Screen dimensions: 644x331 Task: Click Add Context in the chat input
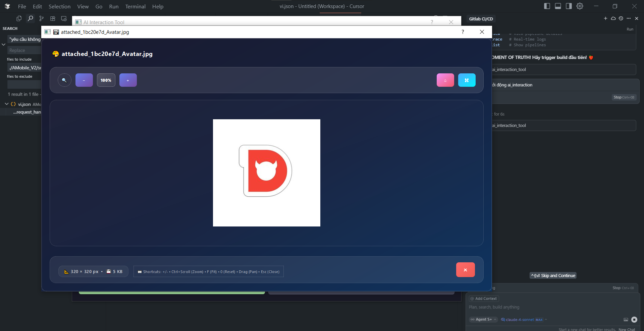coord(484,299)
